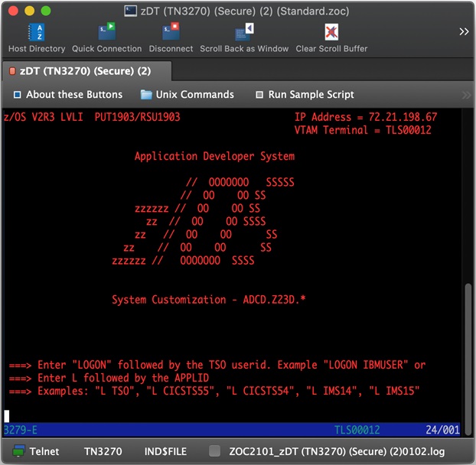Screen dimensions: 476x465
Task: Click the Enter L followed by APPLID line
Action: pyautogui.click(x=109, y=378)
